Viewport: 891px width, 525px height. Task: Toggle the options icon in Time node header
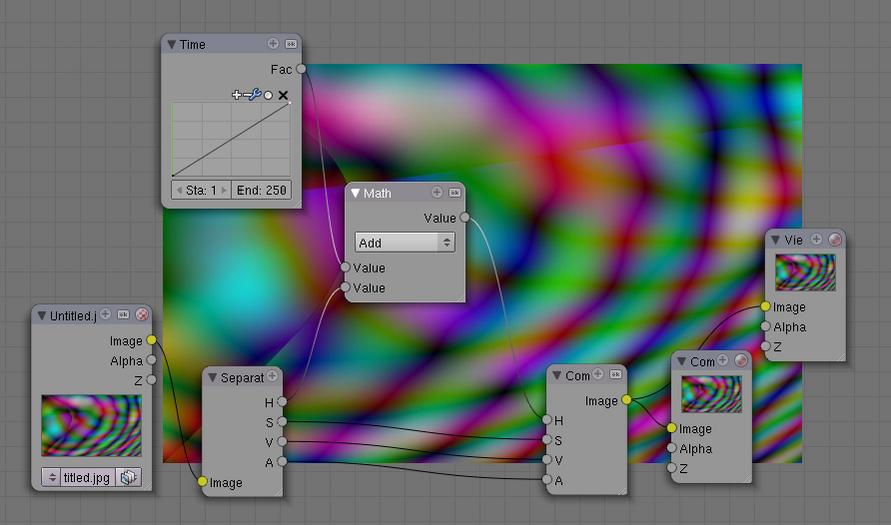click(290, 44)
